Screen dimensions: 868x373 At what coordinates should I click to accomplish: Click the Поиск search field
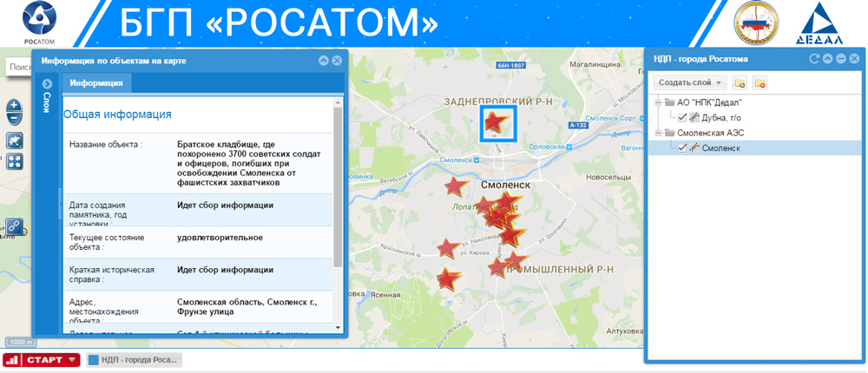click(19, 67)
